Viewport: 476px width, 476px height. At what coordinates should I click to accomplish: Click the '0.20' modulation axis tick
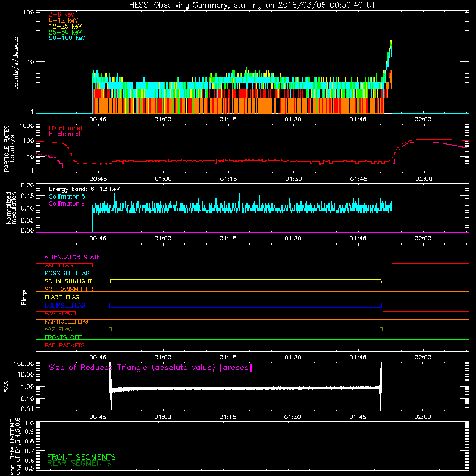click(27, 186)
